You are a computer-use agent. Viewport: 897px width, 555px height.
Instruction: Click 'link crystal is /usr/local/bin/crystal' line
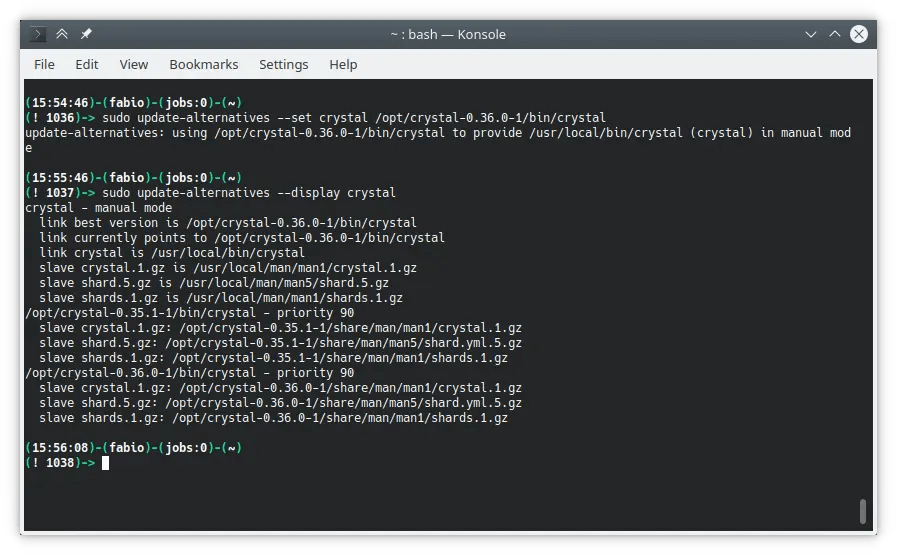(172, 252)
